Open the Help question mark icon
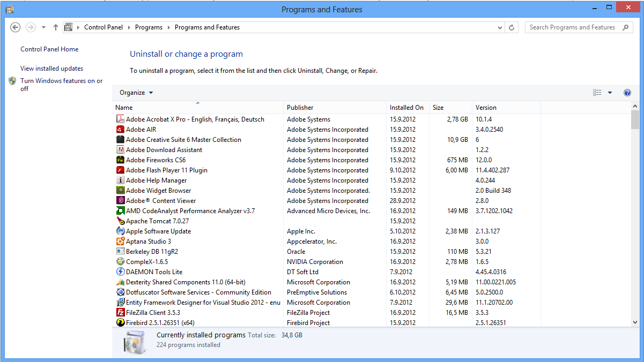Image resolution: width=644 pixels, height=362 pixels. 627,93
